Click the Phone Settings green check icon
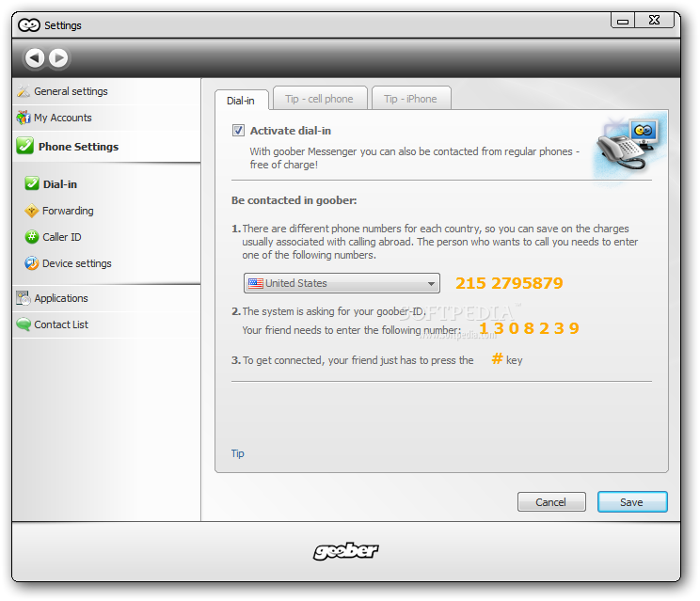This screenshot has width=700, height=601. (x=25, y=146)
